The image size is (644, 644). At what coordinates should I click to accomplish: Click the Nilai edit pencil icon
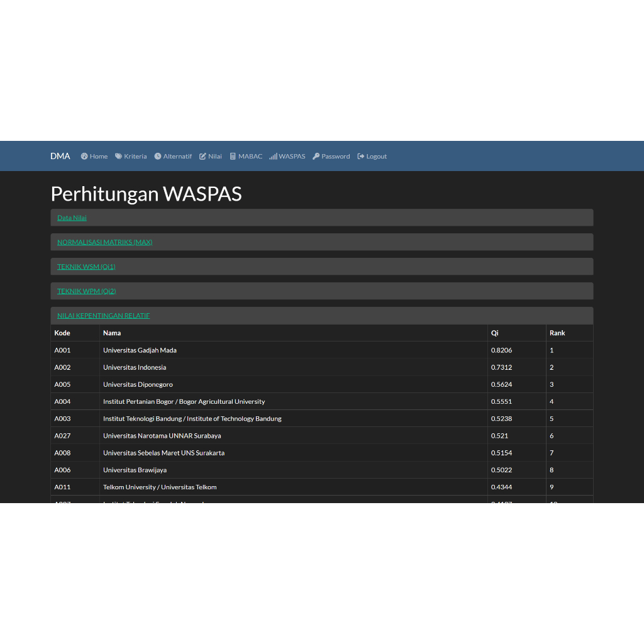[203, 156]
